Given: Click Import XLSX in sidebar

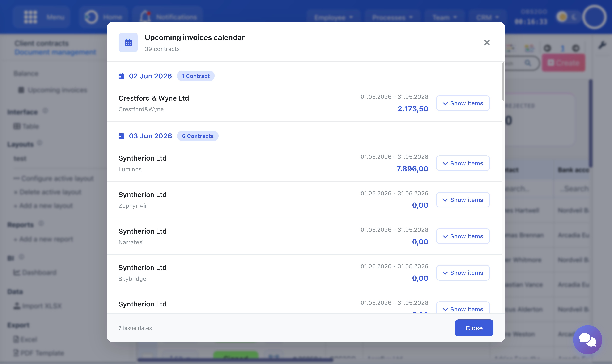Looking at the screenshot, I should tap(37, 306).
